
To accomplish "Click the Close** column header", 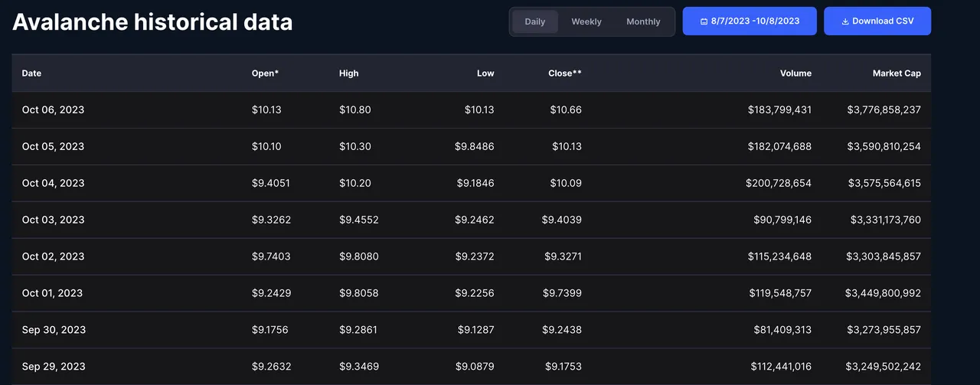I will pos(565,73).
